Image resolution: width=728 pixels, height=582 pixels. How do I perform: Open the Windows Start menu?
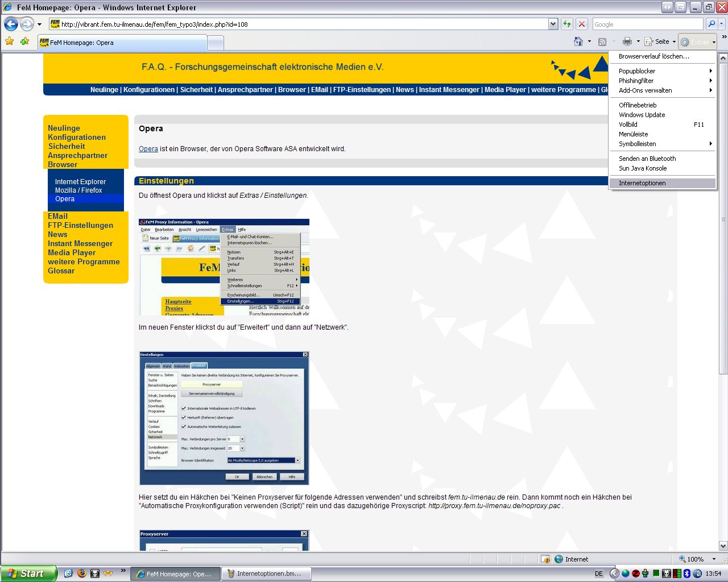coord(28,573)
